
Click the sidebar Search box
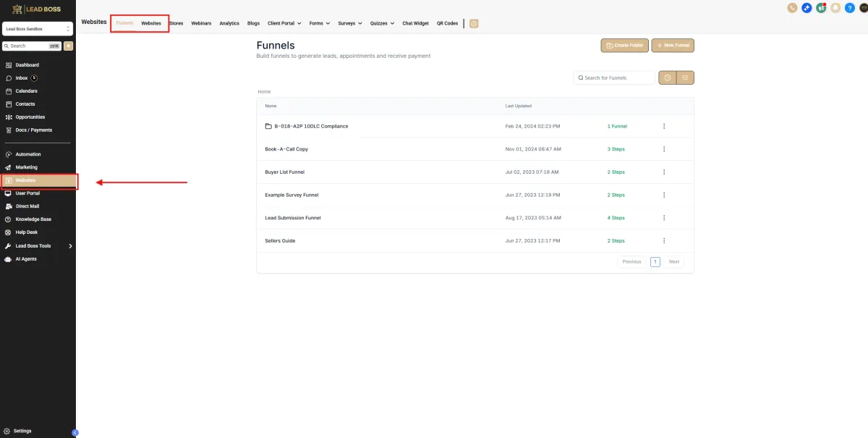pyautogui.click(x=32, y=46)
